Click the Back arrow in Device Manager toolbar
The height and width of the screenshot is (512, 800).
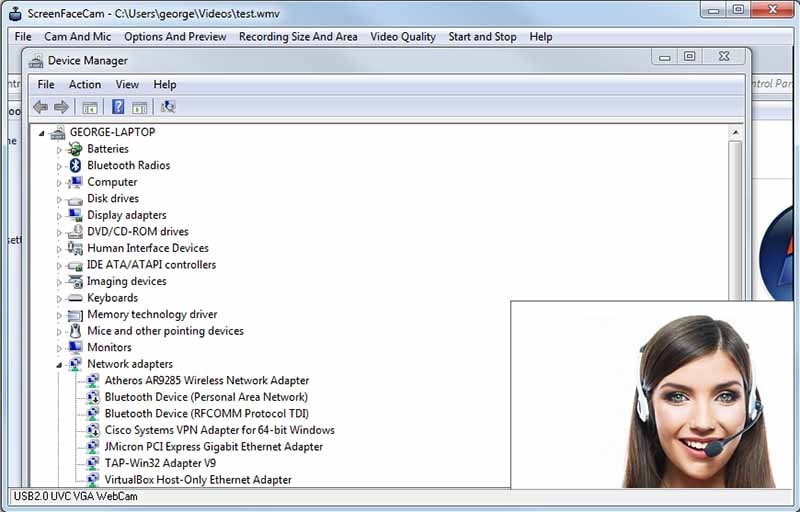click(x=40, y=107)
